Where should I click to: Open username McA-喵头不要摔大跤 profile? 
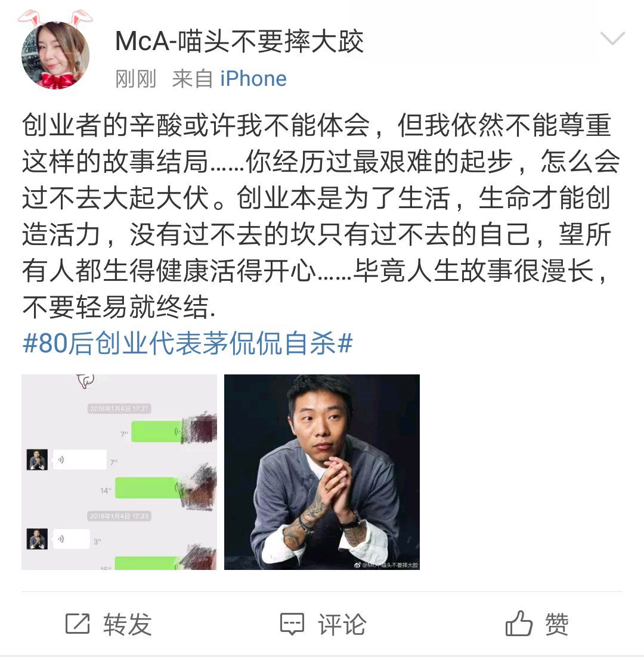coord(239,42)
